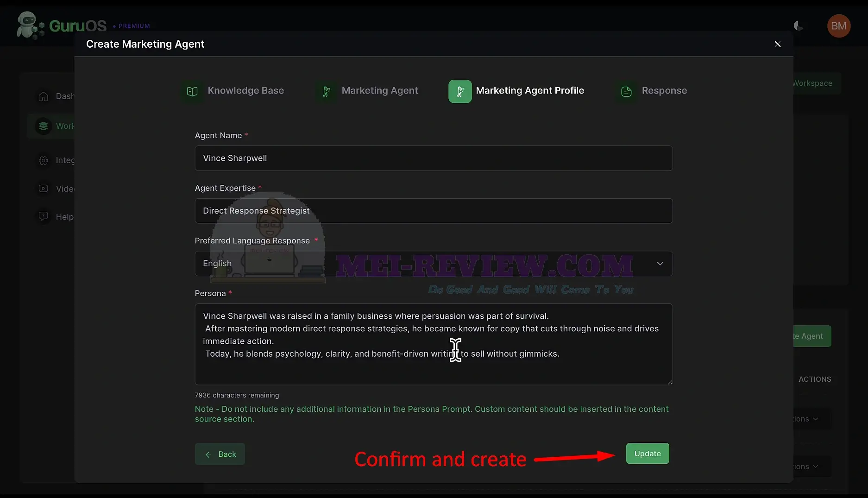Image resolution: width=868 pixels, height=498 pixels.
Task: Click the Marketing Agent Profile step icon
Action: coord(460,91)
